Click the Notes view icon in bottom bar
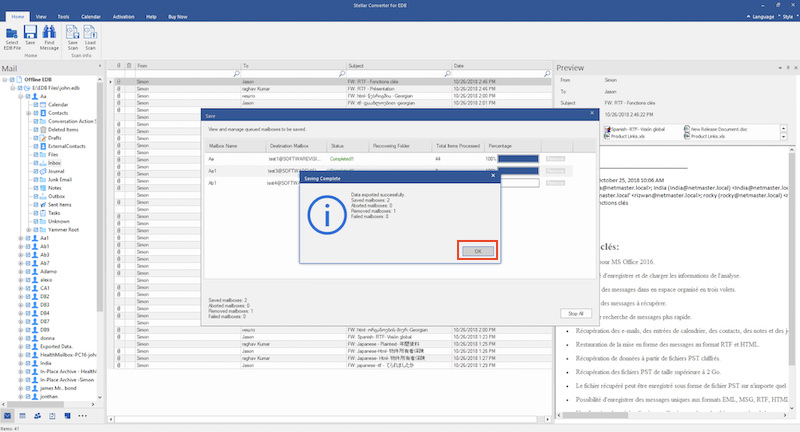This screenshot has height=432, width=800. (67, 416)
